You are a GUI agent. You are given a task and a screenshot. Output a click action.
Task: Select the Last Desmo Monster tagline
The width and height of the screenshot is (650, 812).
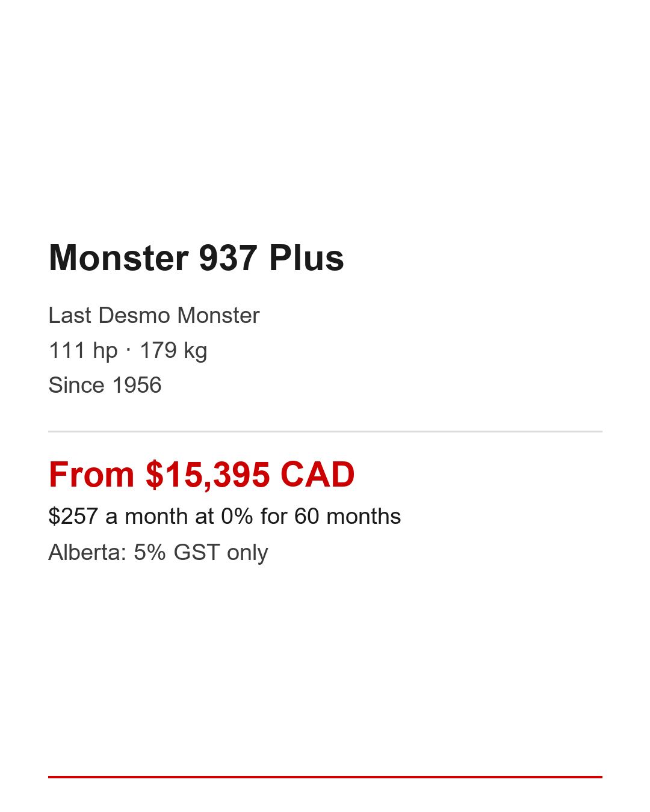point(154,315)
